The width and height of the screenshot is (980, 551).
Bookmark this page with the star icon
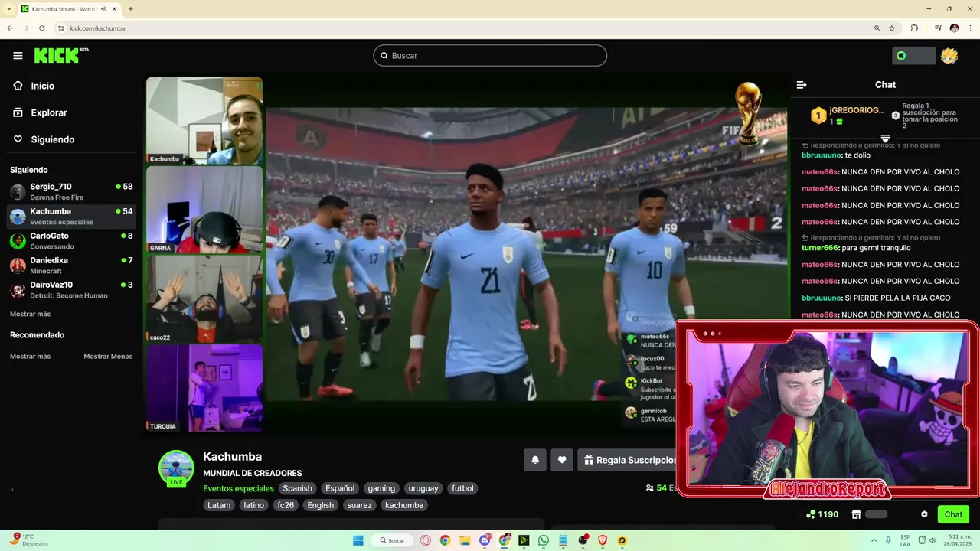click(892, 28)
